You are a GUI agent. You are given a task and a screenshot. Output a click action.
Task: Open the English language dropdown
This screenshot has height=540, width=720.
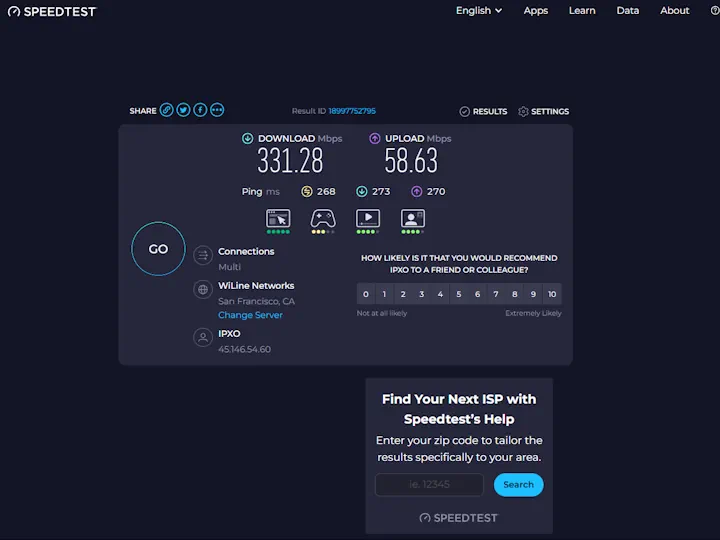[478, 11]
